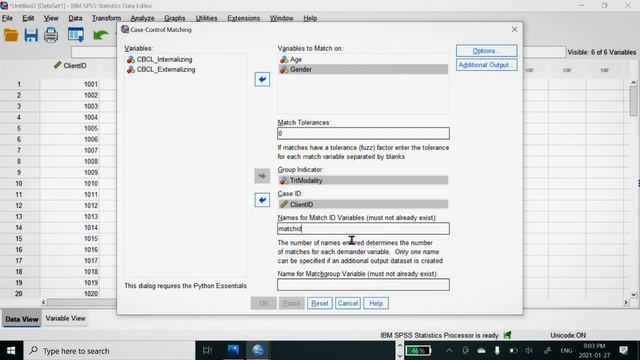Viewport: 640px width, 360px height.
Task: Click scroll up arrow of data grid
Action: click(x=633, y=83)
